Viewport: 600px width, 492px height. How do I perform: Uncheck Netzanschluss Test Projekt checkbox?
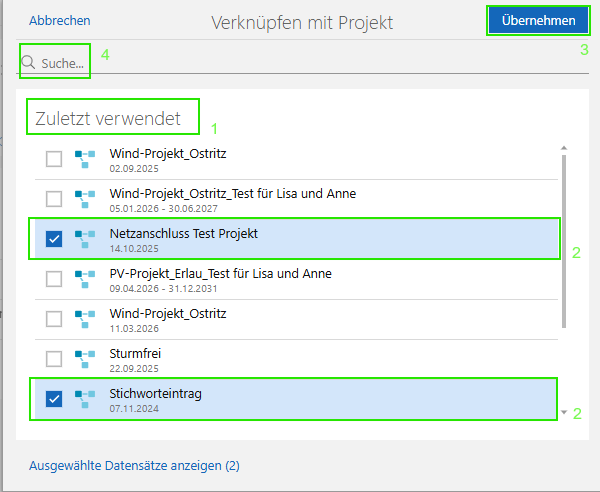tap(54, 239)
